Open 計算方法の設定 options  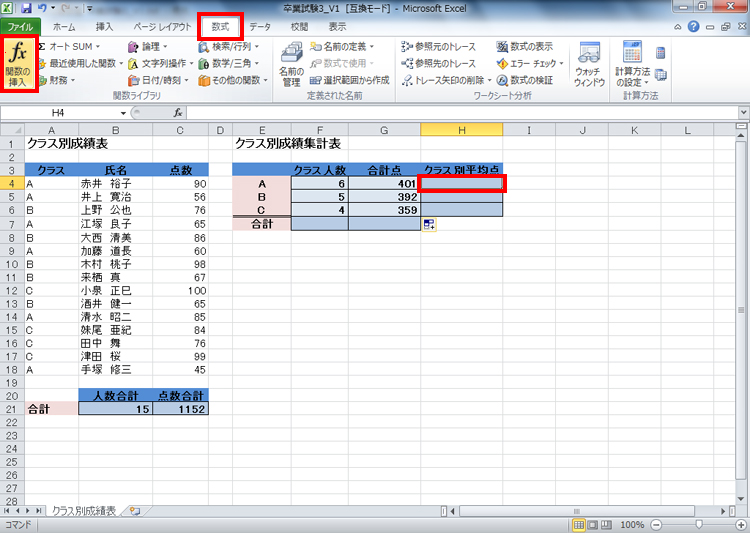coord(632,64)
